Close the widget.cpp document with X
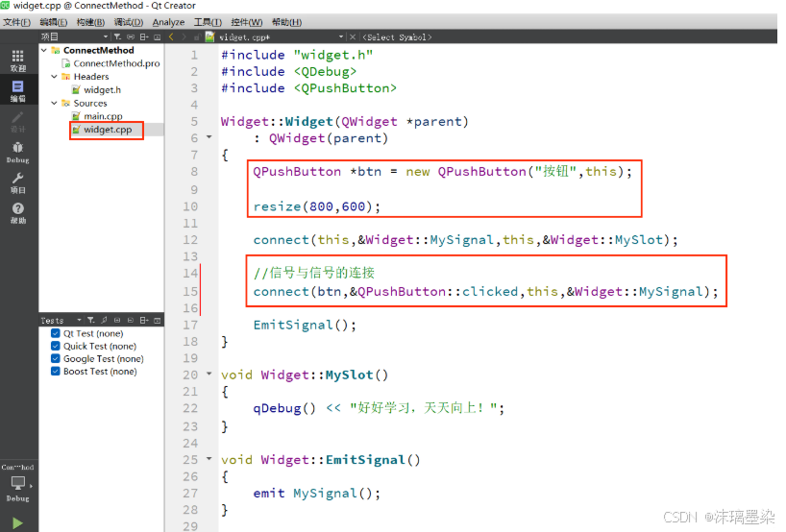This screenshot has height=532, width=786. tap(353, 36)
